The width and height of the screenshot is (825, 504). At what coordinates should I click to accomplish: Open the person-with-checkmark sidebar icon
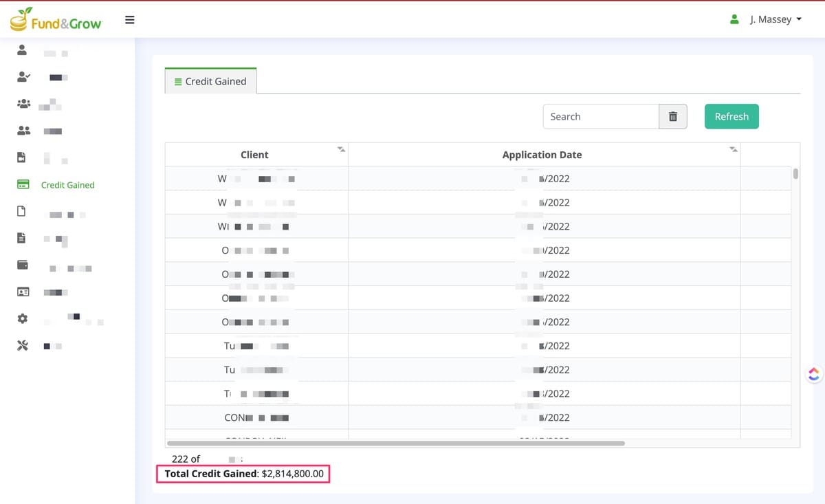(23, 76)
